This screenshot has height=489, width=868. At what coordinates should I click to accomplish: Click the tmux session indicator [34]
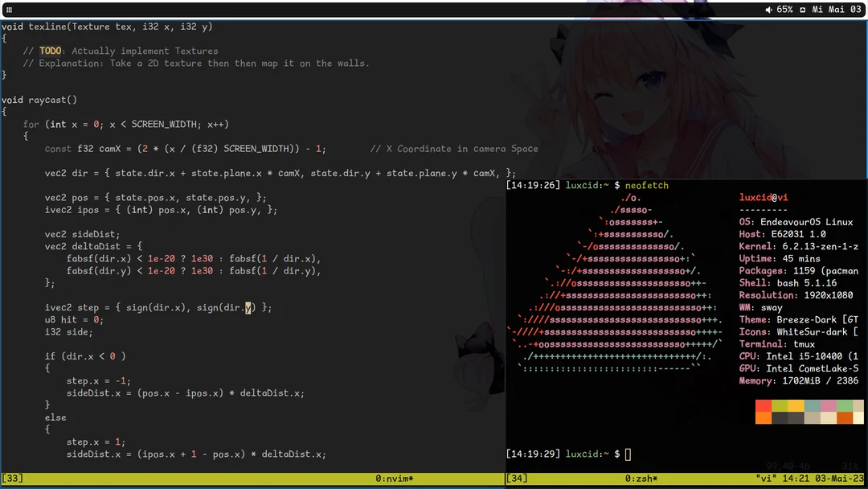pyautogui.click(x=516, y=478)
